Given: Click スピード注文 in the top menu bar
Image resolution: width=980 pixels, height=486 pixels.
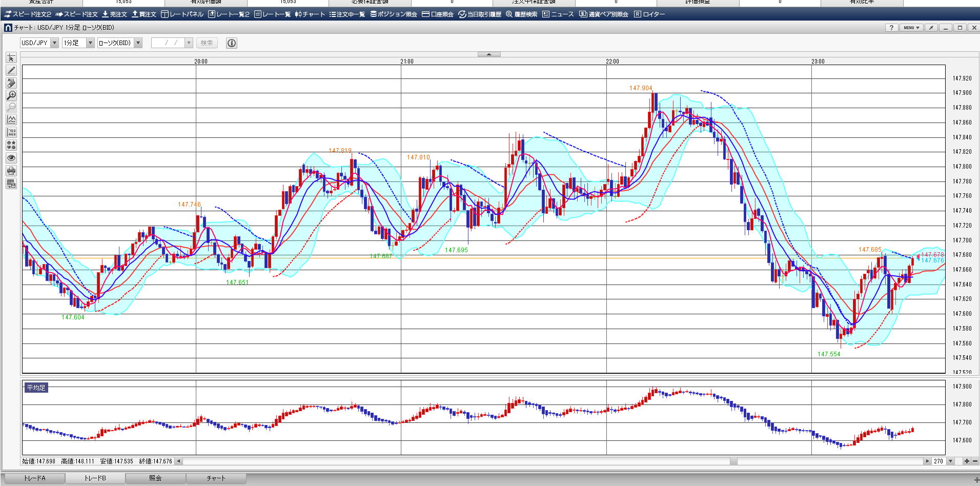Looking at the screenshot, I should pos(76,14).
